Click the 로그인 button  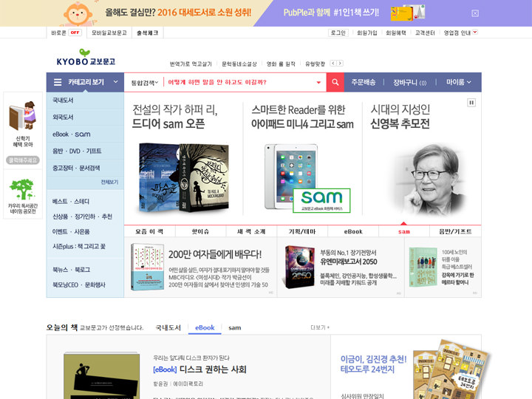(x=338, y=33)
